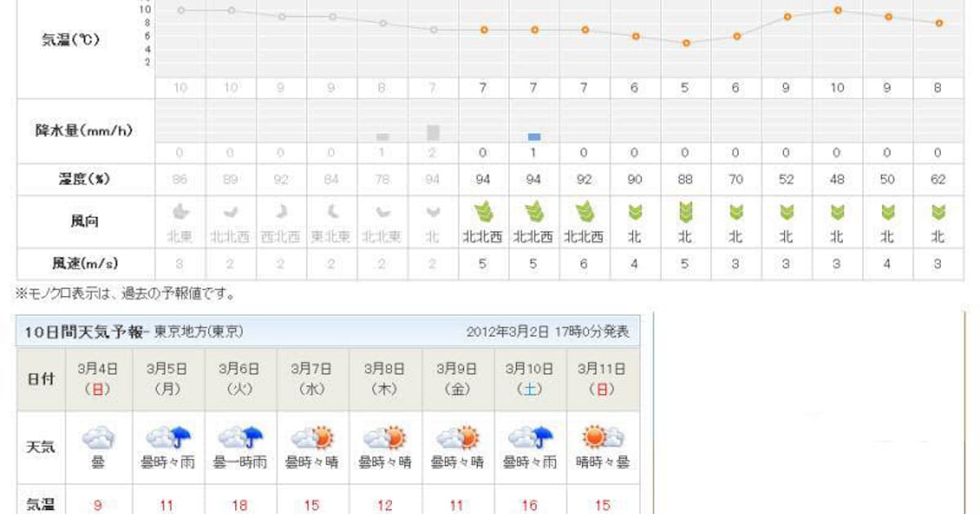The height and width of the screenshot is (514, 980).
Task: Click the gray 東北東 wind direction icon
Action: [332, 212]
